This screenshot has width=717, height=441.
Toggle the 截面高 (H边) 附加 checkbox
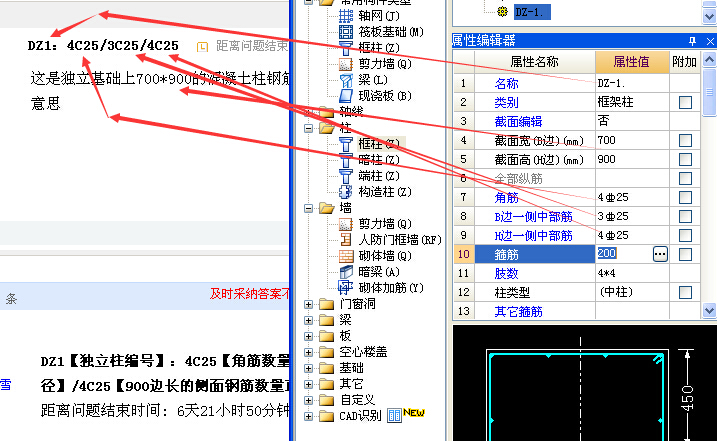pyautogui.click(x=685, y=160)
